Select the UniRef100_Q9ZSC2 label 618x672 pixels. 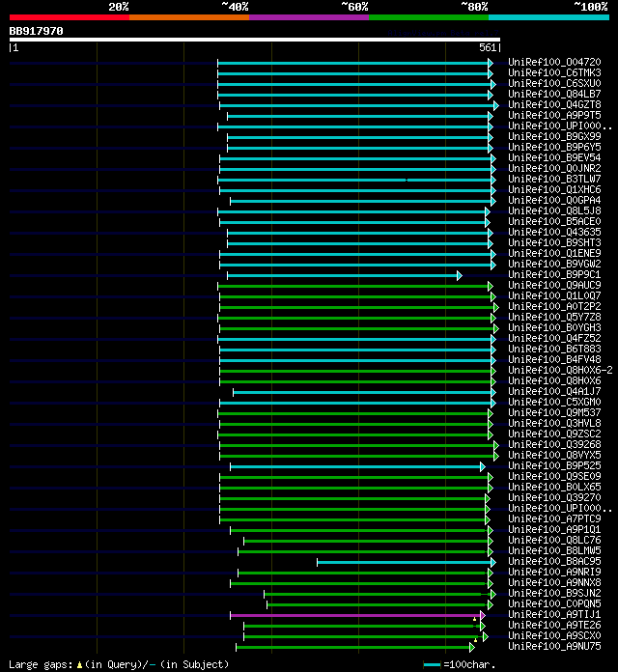click(x=554, y=434)
